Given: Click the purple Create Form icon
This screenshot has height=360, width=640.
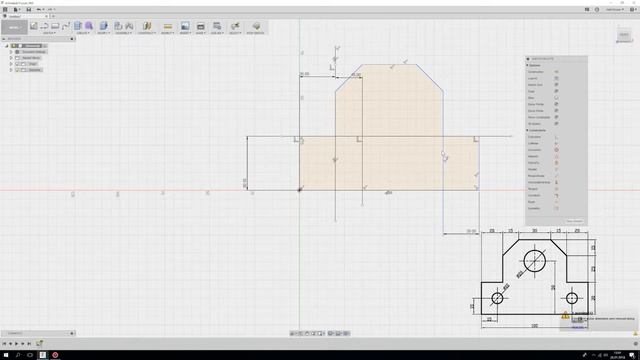Looking at the screenshot, I should tap(89, 26).
